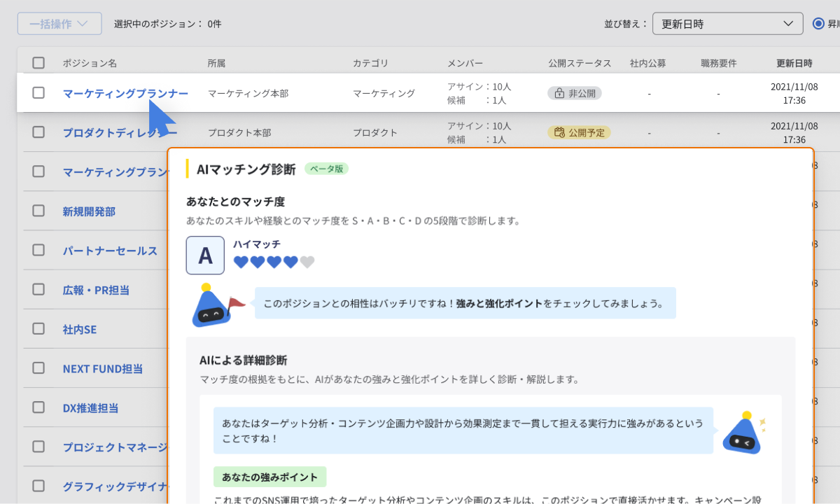
Task: Check the 新規開発部 row checkbox
Action: click(x=38, y=211)
